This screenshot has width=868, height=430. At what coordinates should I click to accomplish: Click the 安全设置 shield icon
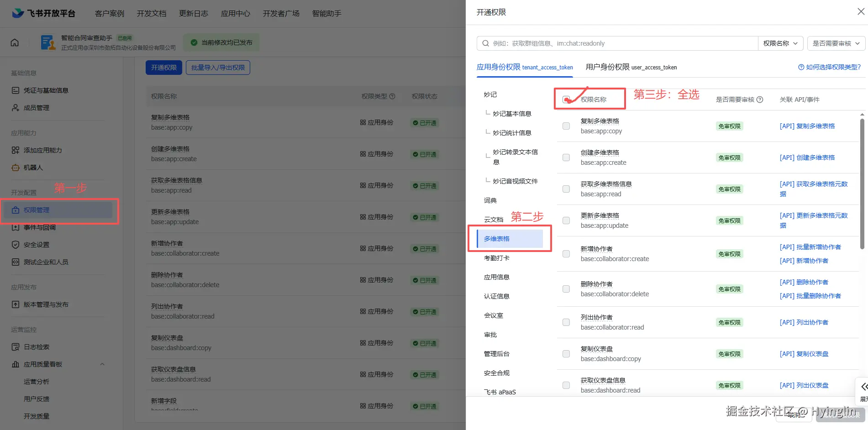(x=16, y=245)
